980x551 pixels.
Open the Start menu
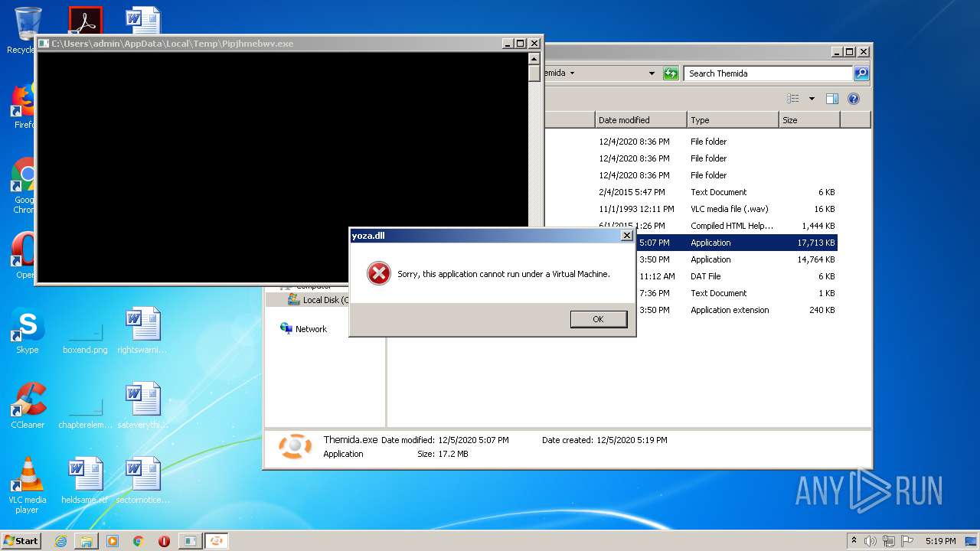(21, 540)
